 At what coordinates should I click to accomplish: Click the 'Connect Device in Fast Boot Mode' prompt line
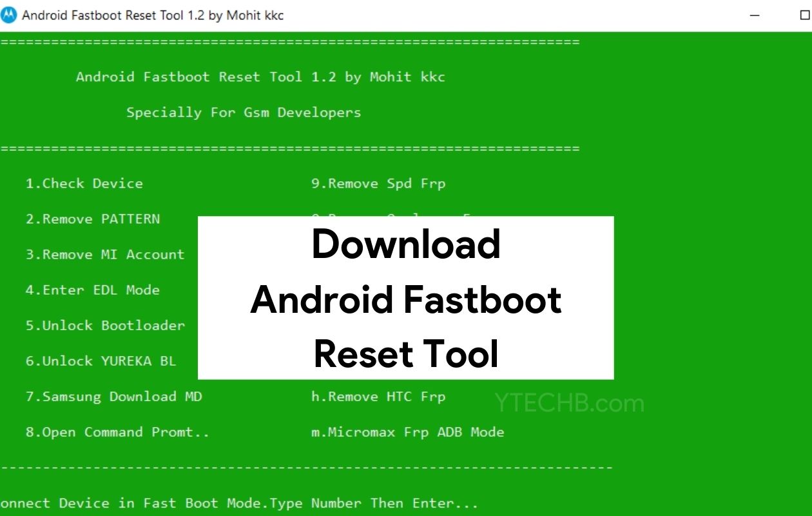coord(239,503)
